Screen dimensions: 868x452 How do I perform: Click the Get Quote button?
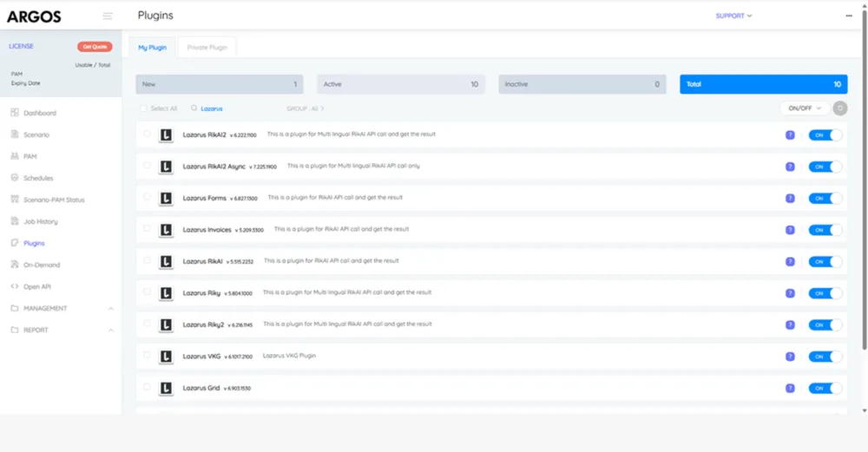click(x=95, y=47)
